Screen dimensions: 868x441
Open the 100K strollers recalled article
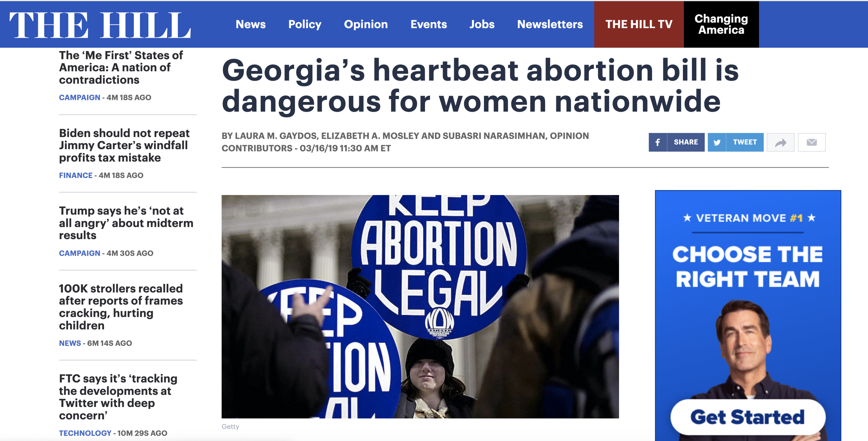point(121,307)
